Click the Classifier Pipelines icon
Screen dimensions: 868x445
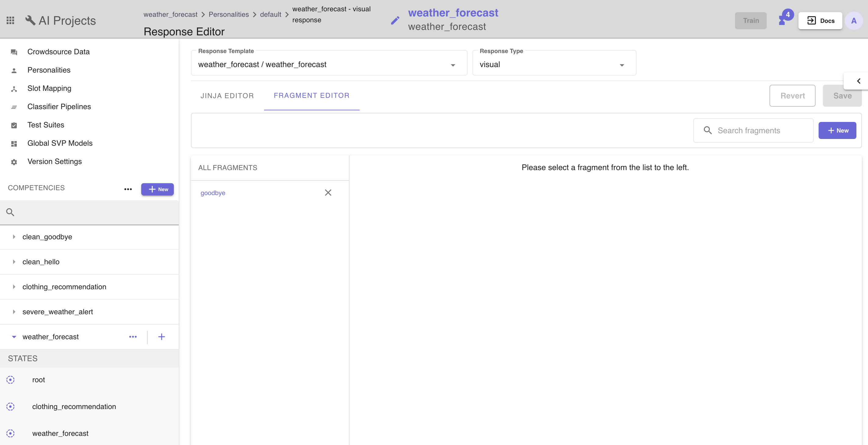[14, 107]
